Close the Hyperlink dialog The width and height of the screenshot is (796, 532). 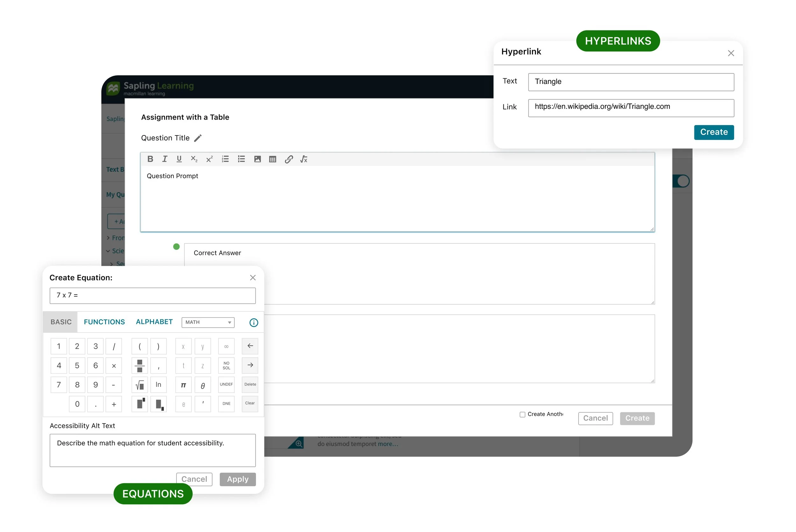(731, 53)
